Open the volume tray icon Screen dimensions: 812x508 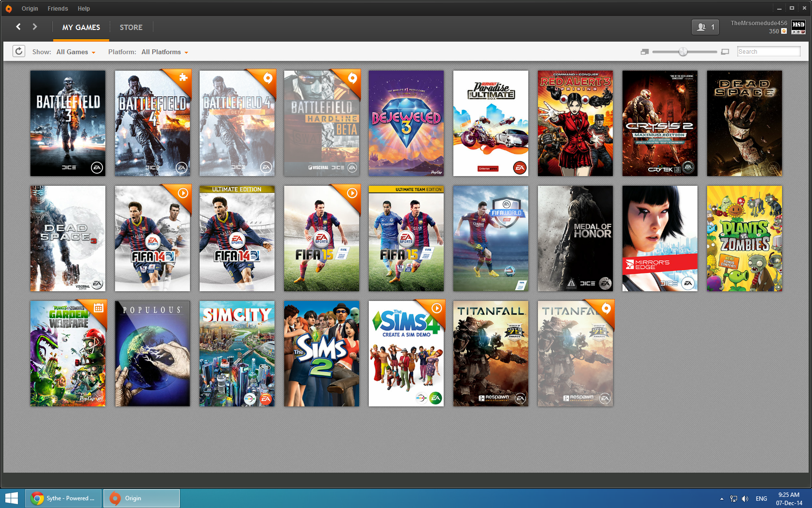pyautogui.click(x=745, y=499)
